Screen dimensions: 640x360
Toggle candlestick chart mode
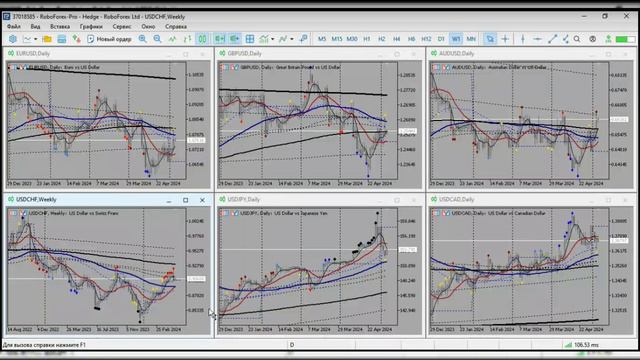pos(202,39)
